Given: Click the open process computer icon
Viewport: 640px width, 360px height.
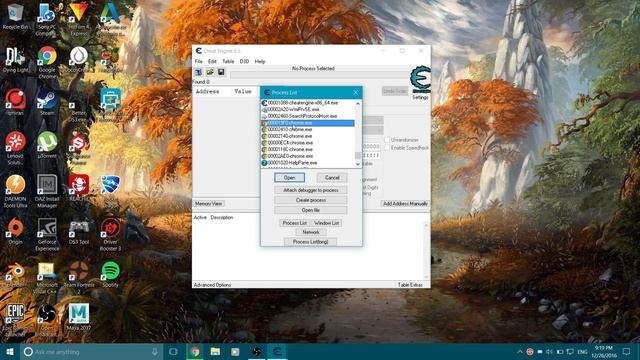Looking at the screenshot, I should [198, 72].
